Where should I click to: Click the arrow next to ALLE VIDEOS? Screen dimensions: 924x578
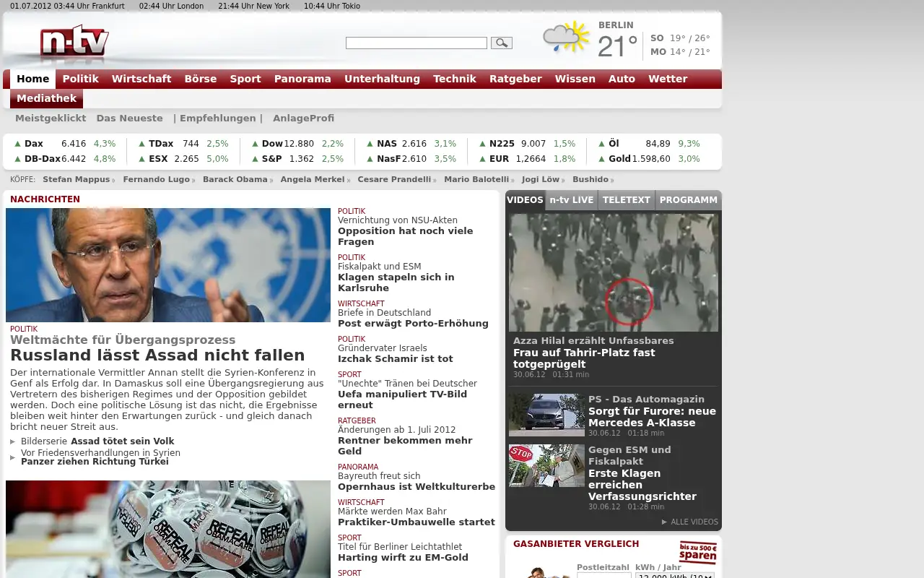664,522
